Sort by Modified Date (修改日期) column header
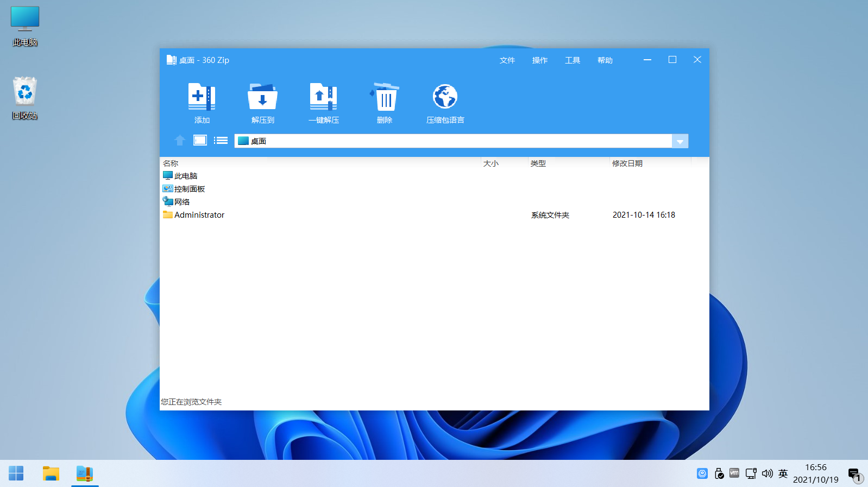Screen dimensions: 868x487 click(x=627, y=163)
